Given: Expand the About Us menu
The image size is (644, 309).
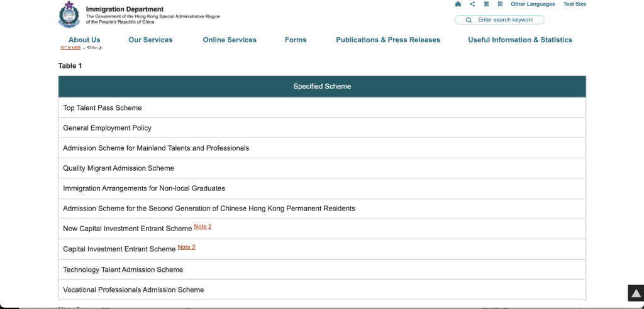Looking at the screenshot, I should [84, 40].
